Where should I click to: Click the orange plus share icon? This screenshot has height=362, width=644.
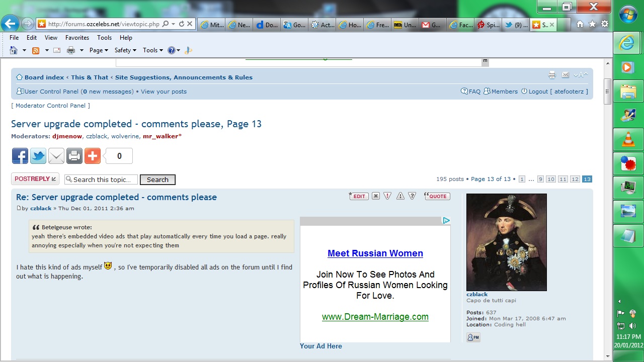click(93, 156)
